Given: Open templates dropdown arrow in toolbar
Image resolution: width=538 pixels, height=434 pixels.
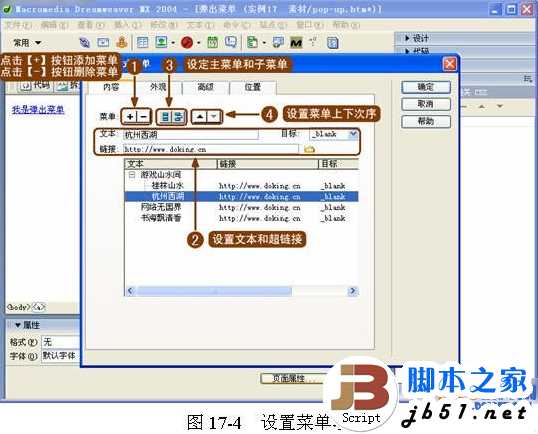Looking at the screenshot, I should click(264, 43).
